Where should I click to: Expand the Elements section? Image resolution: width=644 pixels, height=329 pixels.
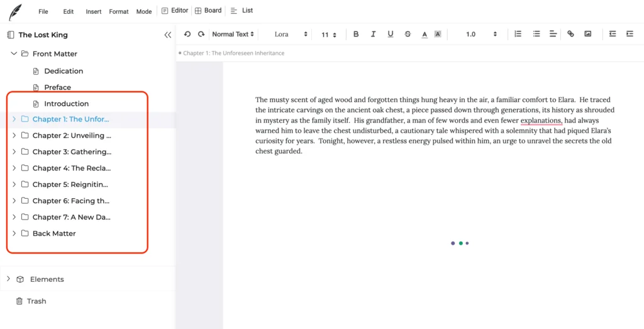(8, 279)
